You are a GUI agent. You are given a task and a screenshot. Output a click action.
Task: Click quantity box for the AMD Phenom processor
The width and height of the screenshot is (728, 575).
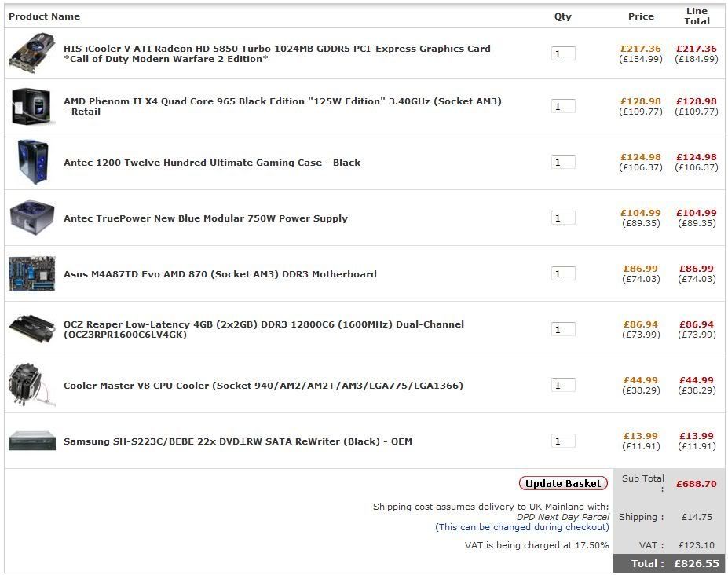[x=563, y=107]
